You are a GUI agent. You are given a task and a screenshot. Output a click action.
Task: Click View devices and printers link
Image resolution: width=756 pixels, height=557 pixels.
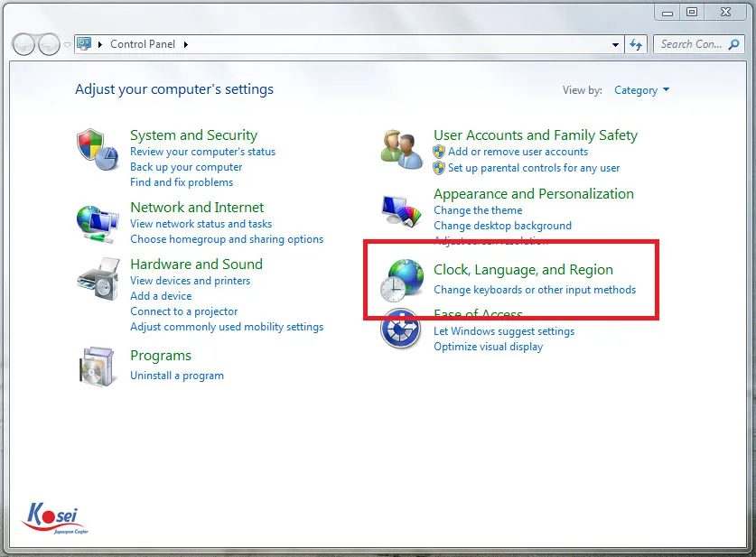(x=190, y=281)
